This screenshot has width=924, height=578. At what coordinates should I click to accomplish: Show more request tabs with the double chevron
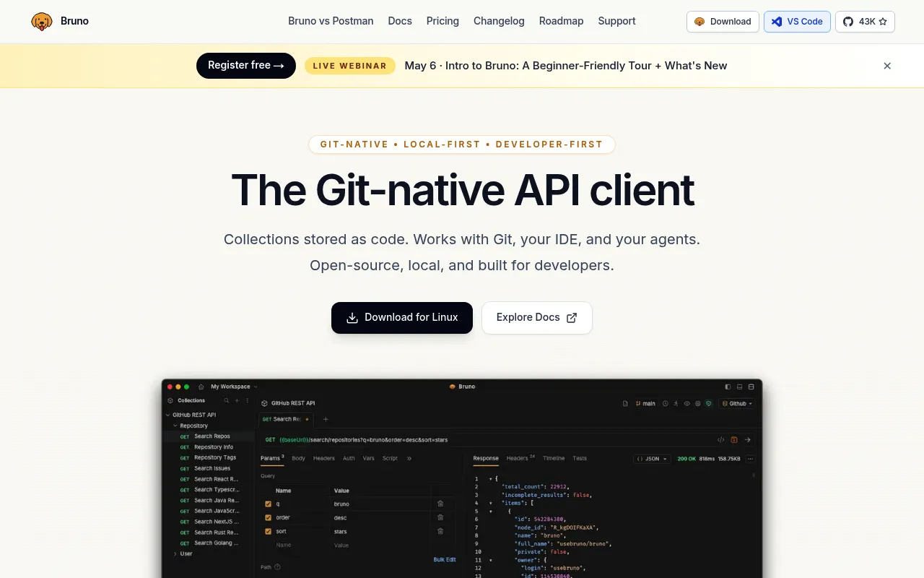pyautogui.click(x=409, y=458)
